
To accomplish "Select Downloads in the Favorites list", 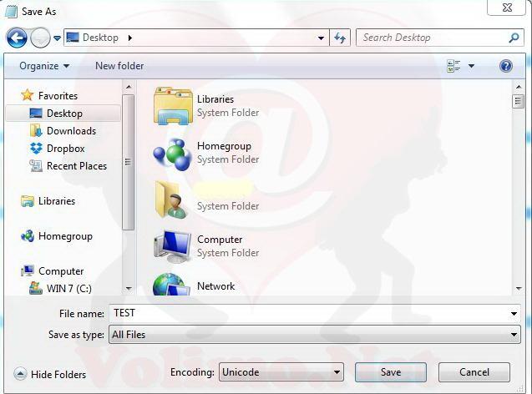I will (x=71, y=131).
